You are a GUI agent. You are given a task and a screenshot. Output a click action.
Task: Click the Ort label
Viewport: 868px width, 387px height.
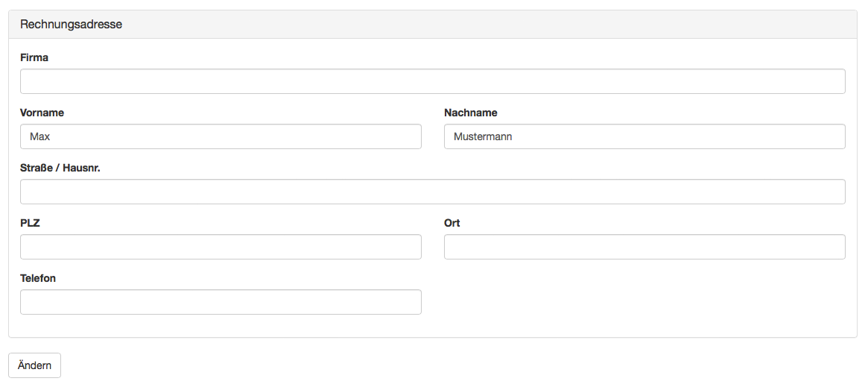[x=452, y=223]
